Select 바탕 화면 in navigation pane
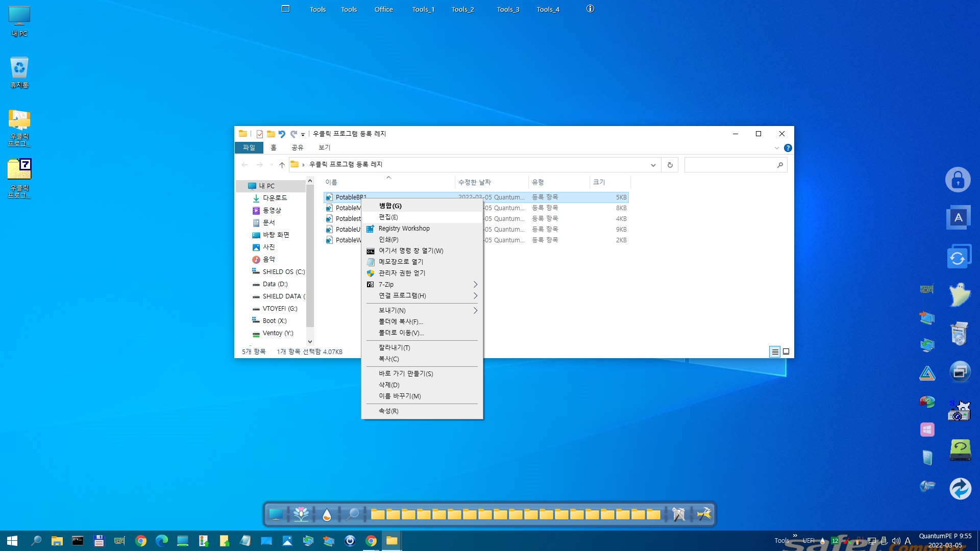 pyautogui.click(x=276, y=235)
